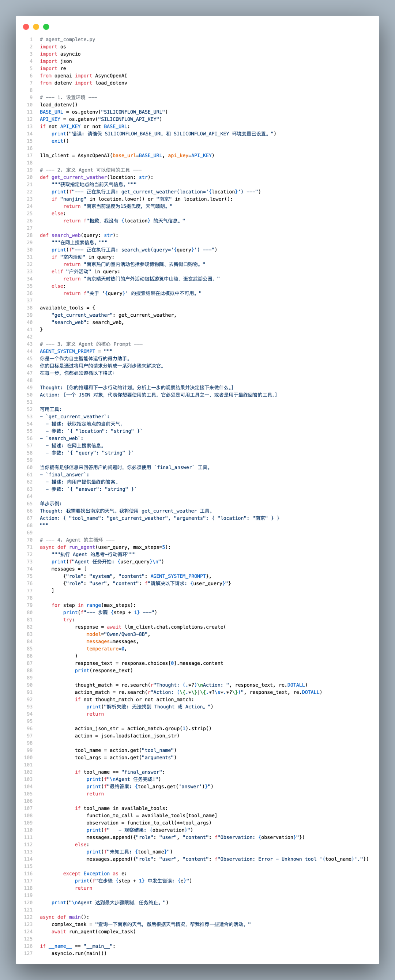Click the 'response_text = response.choices[0].message.content' line
395x980 pixels.
(x=149, y=663)
